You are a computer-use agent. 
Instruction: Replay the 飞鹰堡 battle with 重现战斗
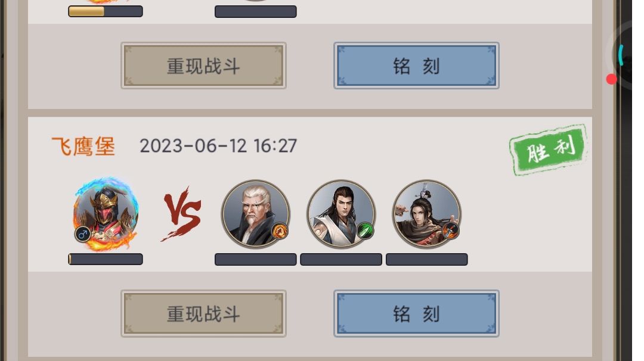tap(203, 314)
